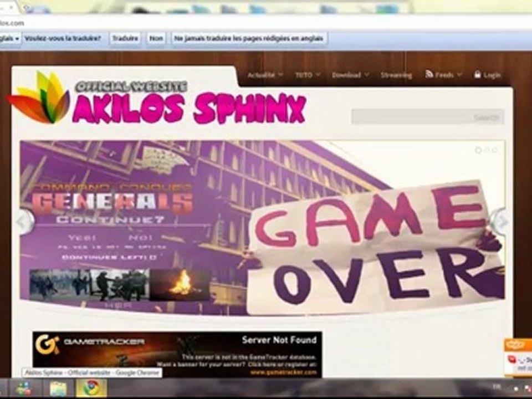
Task: Open the language dropdown in translate bar
Action: coord(10,38)
